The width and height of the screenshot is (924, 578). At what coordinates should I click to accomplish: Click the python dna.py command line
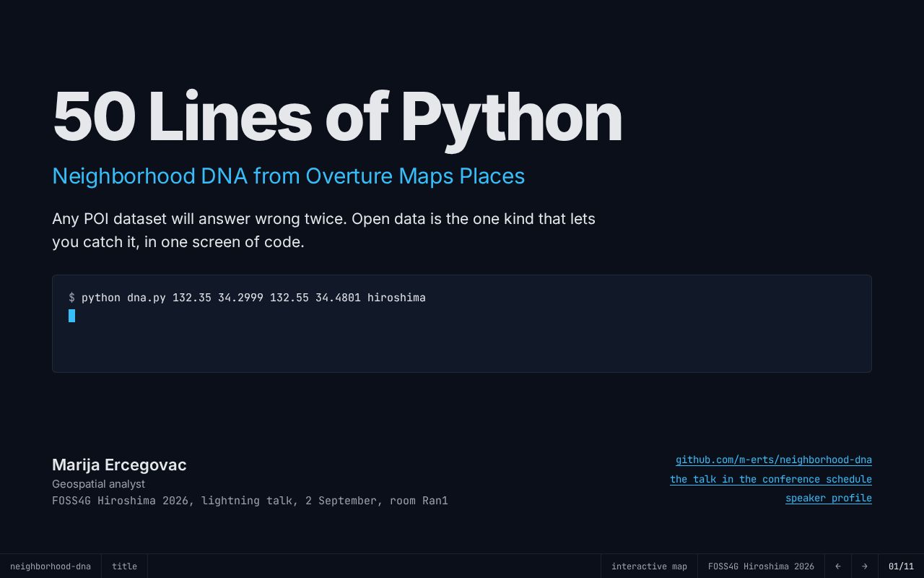(x=247, y=298)
